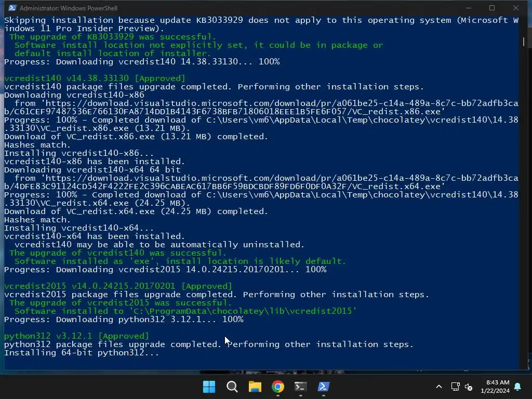Launch File Explorer from taskbar
This screenshot has height=399, width=532.
coord(255,387)
